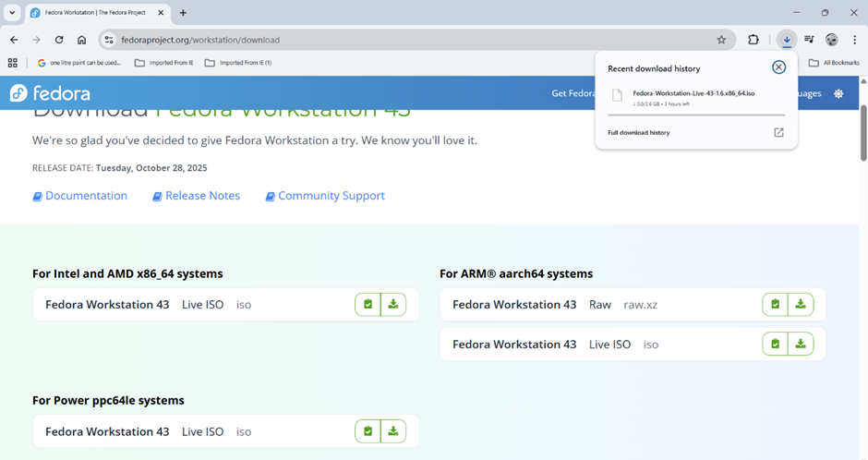
Task: Click Full download history in the popup
Action: click(x=639, y=133)
